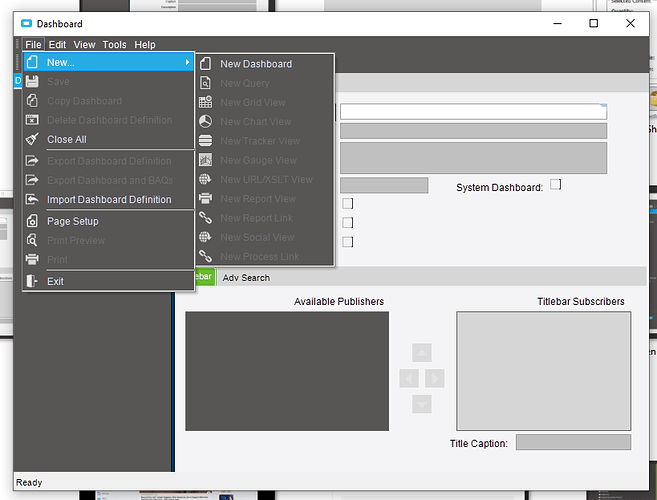This screenshot has height=500, width=657.
Task: Click the Delete Dashboard Definition icon
Action: point(32,120)
